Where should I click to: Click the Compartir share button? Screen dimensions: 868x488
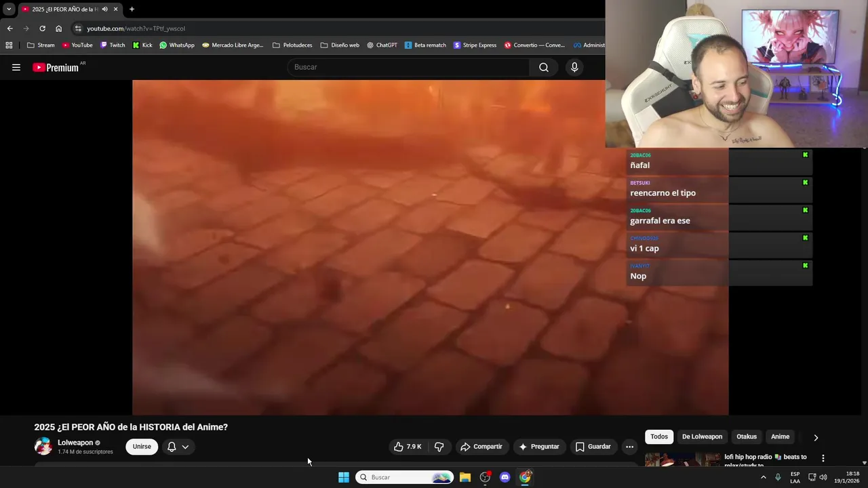tap(481, 447)
